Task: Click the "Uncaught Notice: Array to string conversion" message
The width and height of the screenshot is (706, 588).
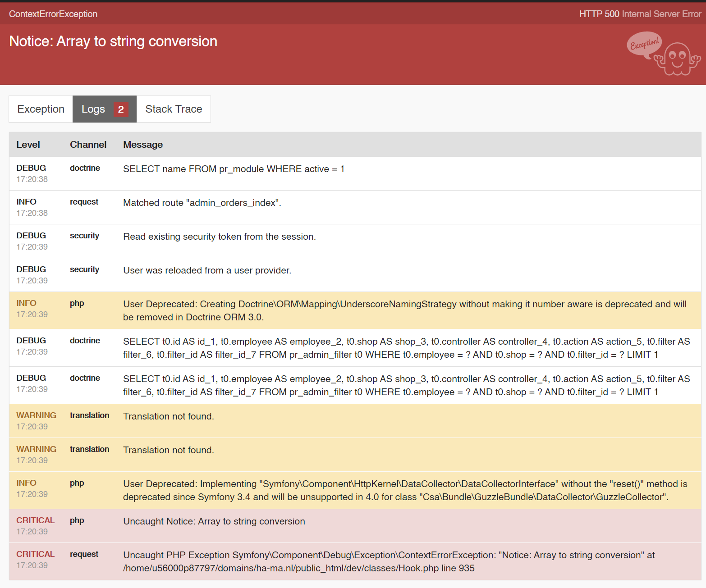Action: 214,521
